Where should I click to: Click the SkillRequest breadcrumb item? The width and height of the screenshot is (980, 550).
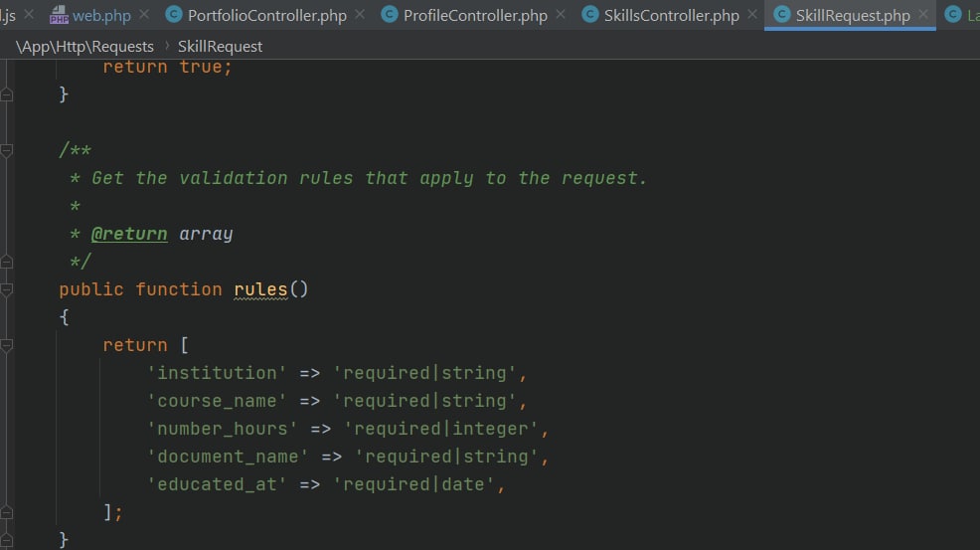[x=220, y=47]
